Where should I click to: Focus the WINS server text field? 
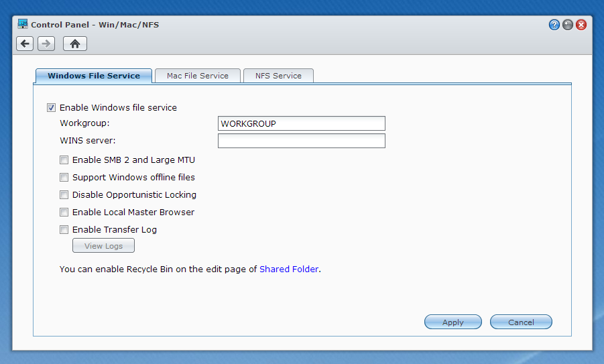coord(302,141)
